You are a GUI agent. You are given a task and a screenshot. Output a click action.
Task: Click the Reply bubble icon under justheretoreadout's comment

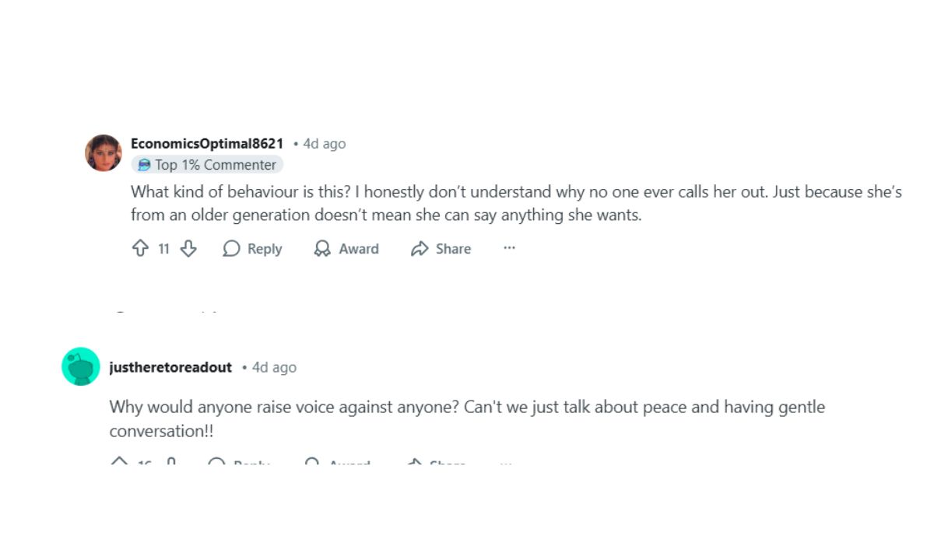click(x=218, y=464)
